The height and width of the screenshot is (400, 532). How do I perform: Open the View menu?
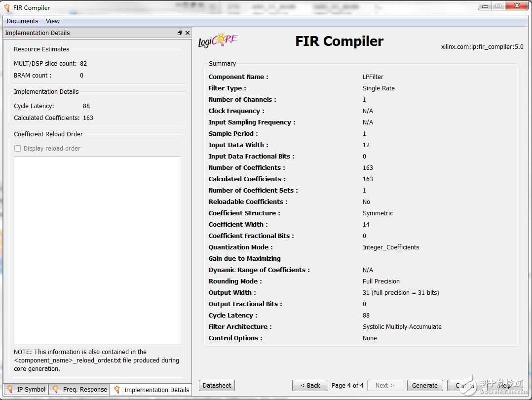(53, 21)
